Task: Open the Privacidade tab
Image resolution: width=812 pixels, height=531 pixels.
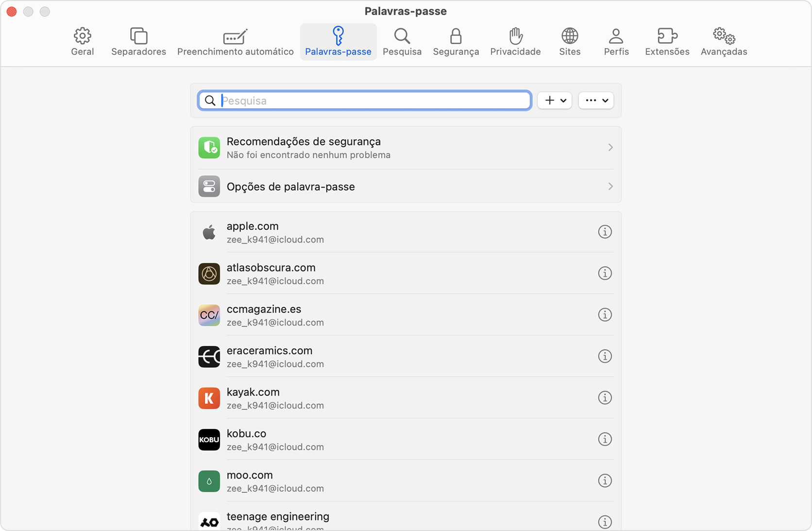Action: tap(515, 42)
